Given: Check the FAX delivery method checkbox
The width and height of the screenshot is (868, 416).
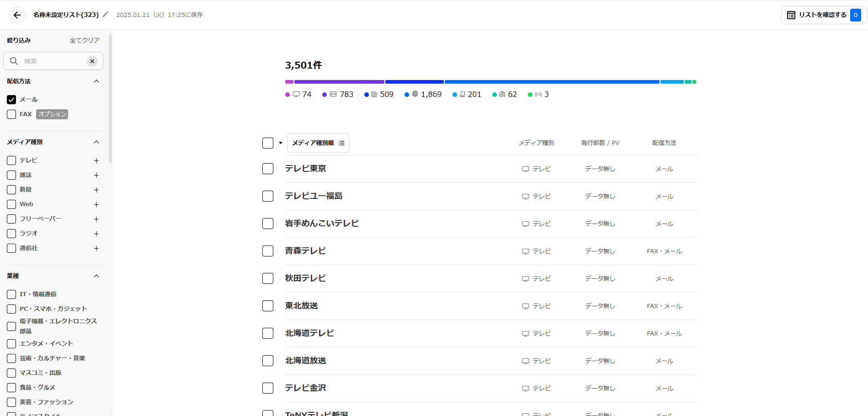Looking at the screenshot, I should click(x=11, y=114).
